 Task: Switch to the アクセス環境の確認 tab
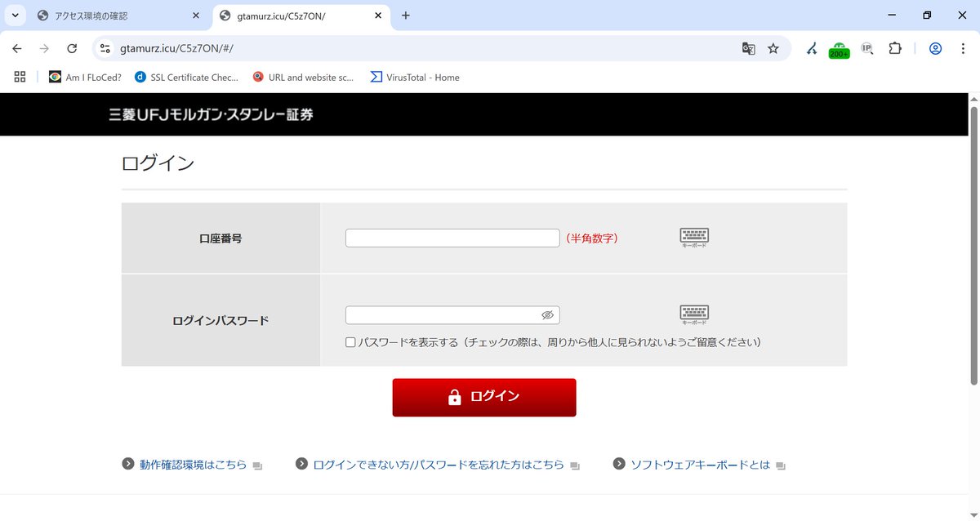coord(119,16)
